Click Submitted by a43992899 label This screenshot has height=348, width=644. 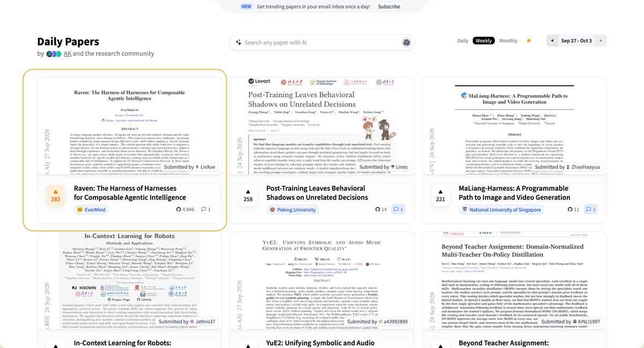(x=377, y=322)
